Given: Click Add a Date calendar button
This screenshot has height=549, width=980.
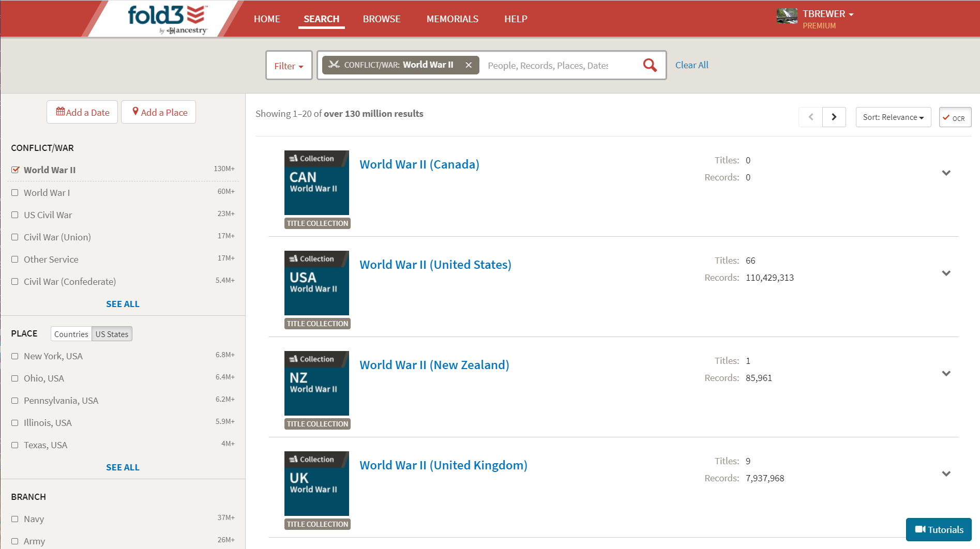Looking at the screenshot, I should coord(82,112).
